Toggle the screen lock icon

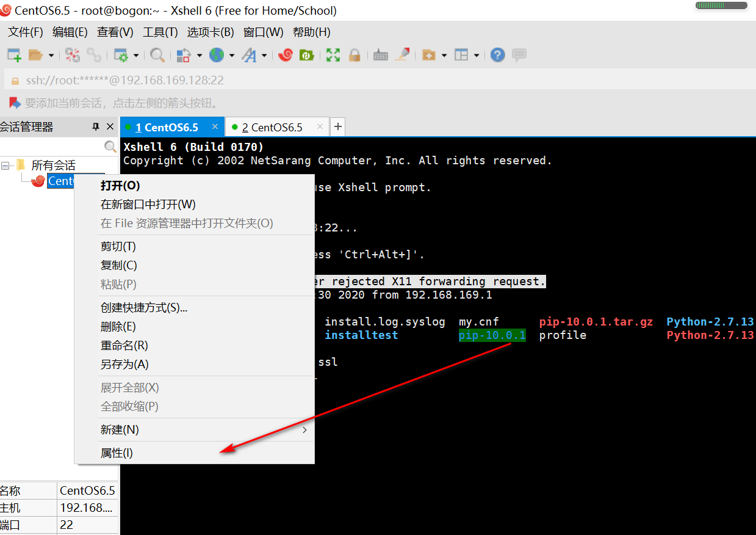(355, 55)
